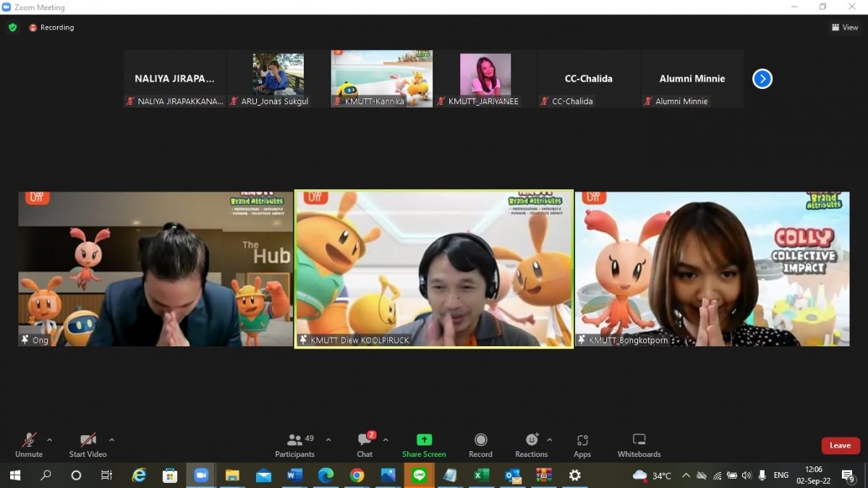
Task: Click Ong's pinned video
Action: click(x=156, y=268)
